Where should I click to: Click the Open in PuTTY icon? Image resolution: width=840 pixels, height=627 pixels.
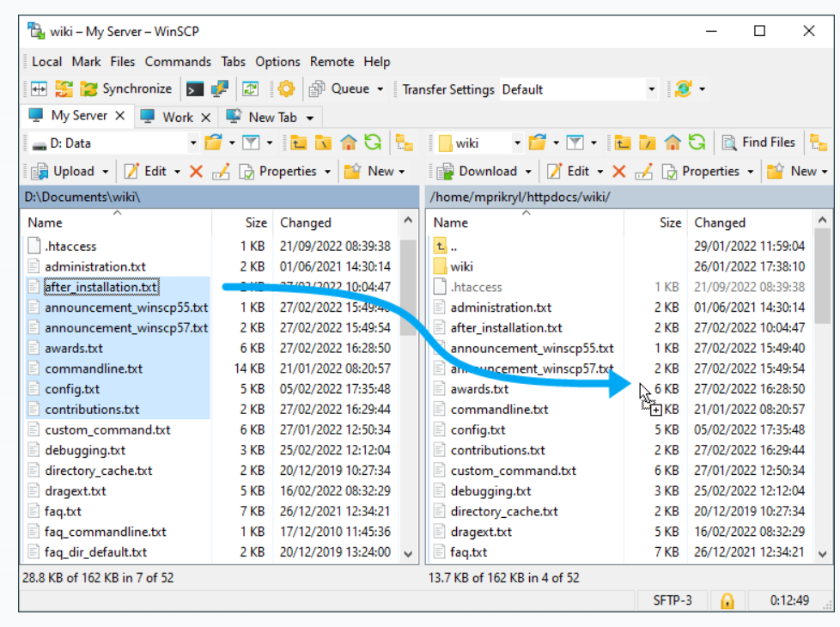pyautogui.click(x=219, y=88)
